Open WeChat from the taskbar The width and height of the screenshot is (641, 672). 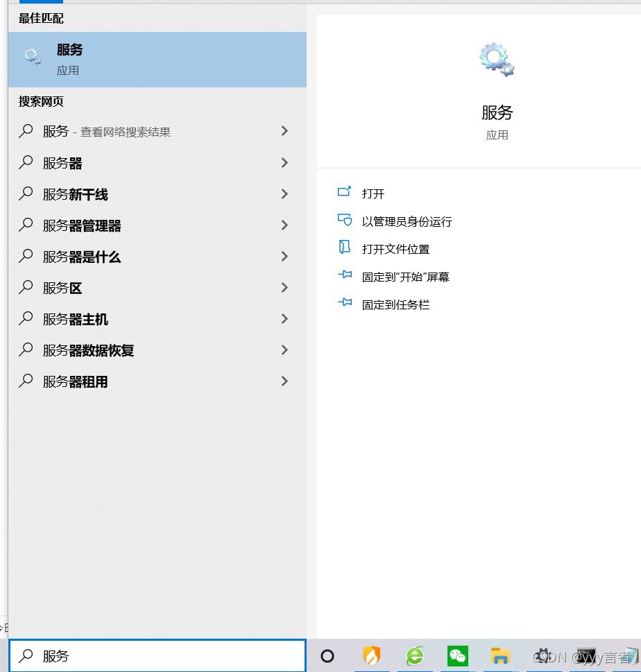(457, 655)
